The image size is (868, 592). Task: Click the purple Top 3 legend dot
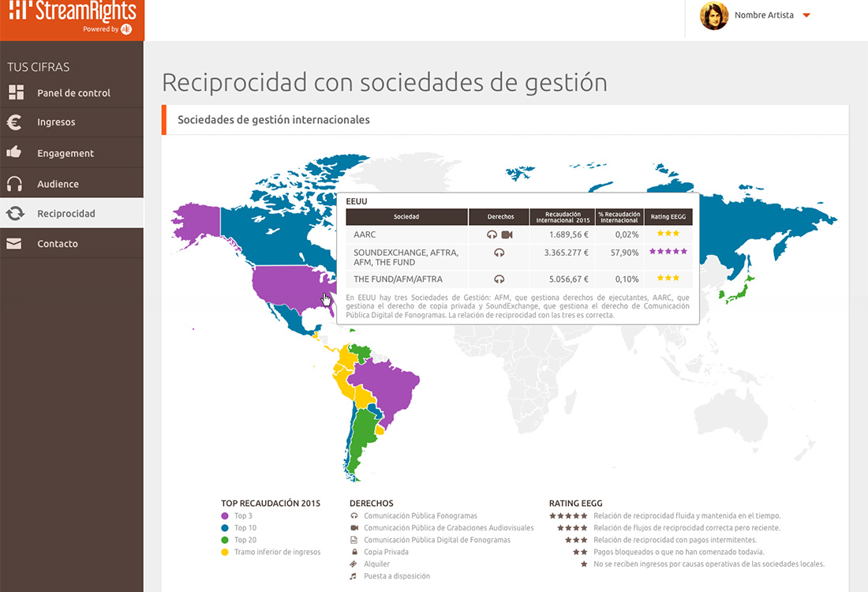pyautogui.click(x=225, y=515)
